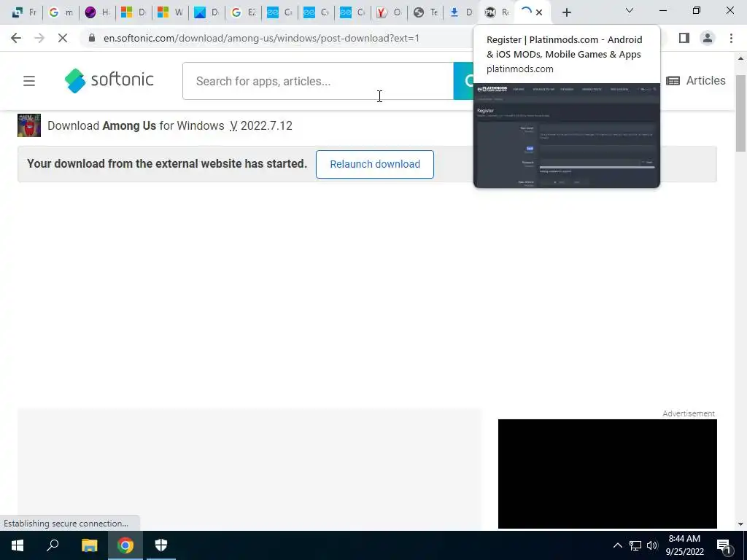747x560 pixels.
Task: Open the notification center icon
Action: tap(724, 545)
